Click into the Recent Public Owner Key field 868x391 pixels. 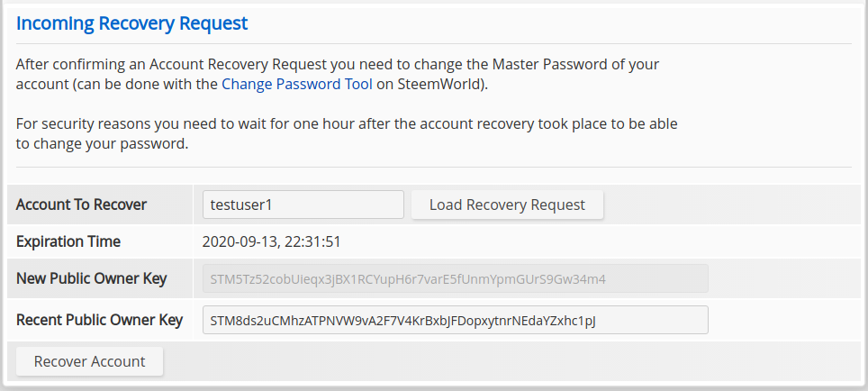point(456,320)
